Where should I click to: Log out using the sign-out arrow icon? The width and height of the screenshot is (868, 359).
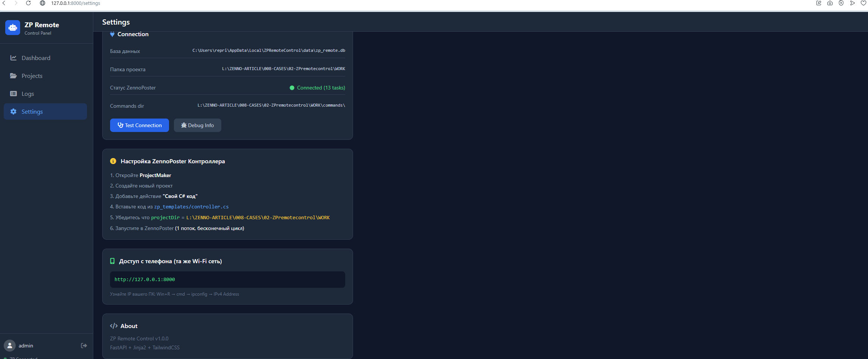[x=84, y=346]
